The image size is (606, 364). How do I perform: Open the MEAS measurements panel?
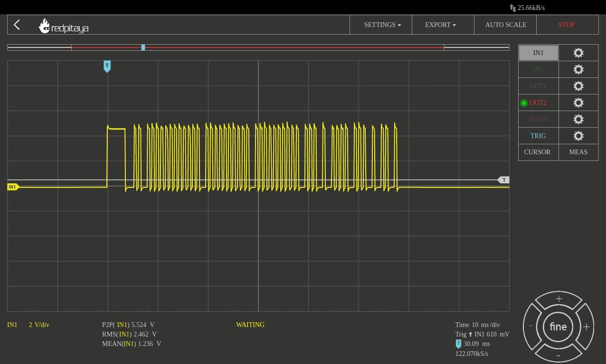(x=578, y=152)
